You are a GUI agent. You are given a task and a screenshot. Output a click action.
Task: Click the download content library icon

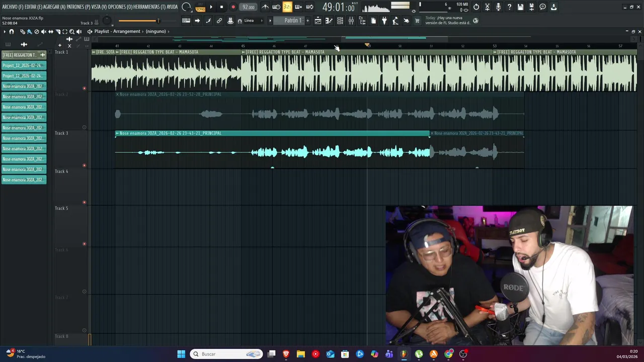point(553,7)
